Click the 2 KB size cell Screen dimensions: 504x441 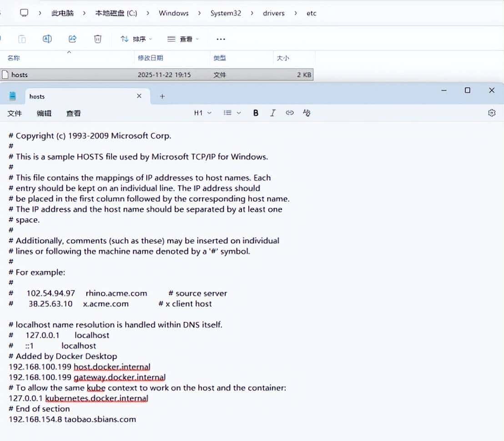click(x=304, y=75)
